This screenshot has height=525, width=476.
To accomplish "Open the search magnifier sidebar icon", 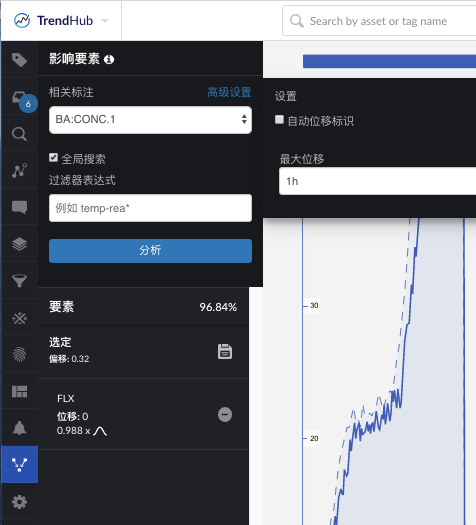I will coord(19,134).
